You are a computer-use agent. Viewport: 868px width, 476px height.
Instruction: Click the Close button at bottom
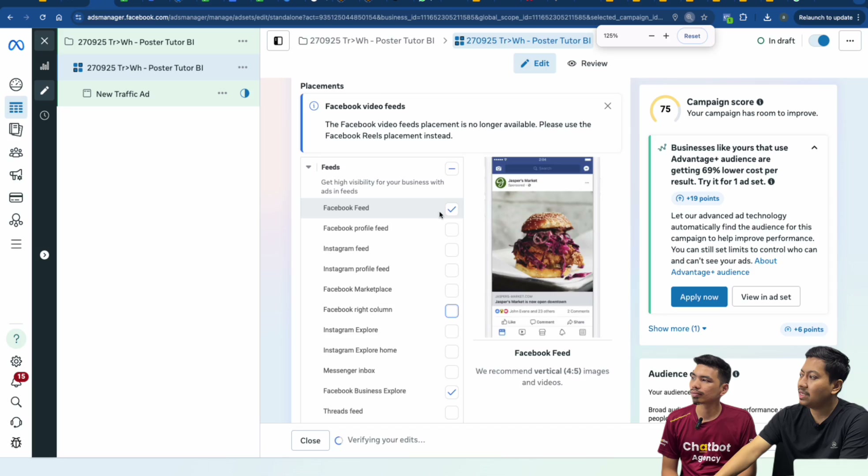point(310,440)
